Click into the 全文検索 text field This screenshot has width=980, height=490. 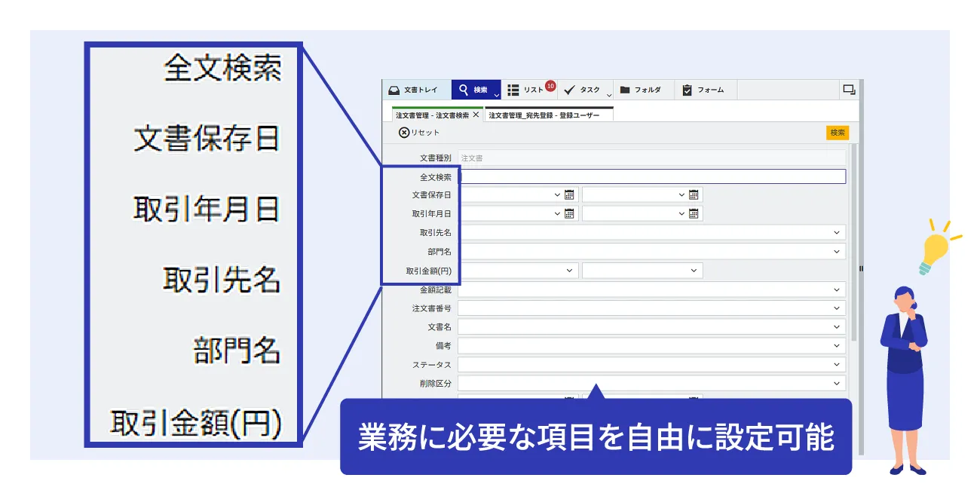pos(652,176)
